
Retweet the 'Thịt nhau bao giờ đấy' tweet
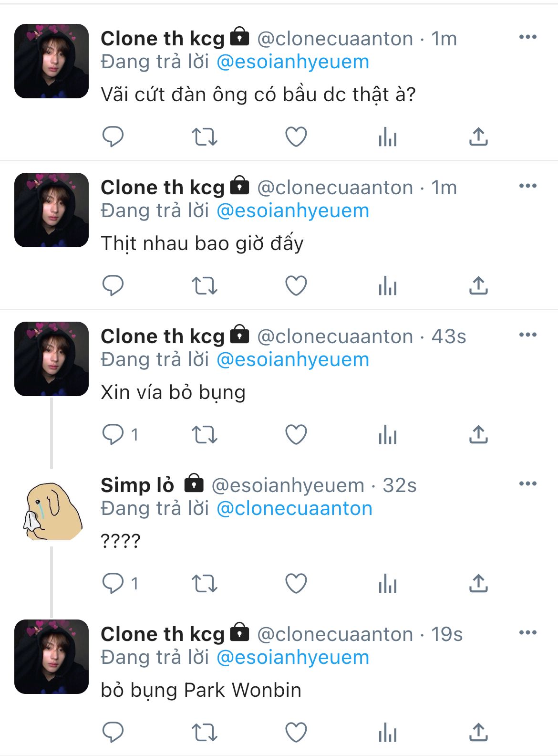205,286
